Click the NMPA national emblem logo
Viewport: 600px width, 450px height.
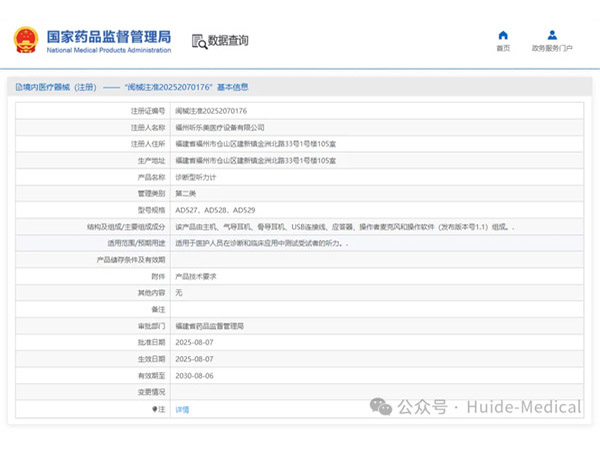25,40
